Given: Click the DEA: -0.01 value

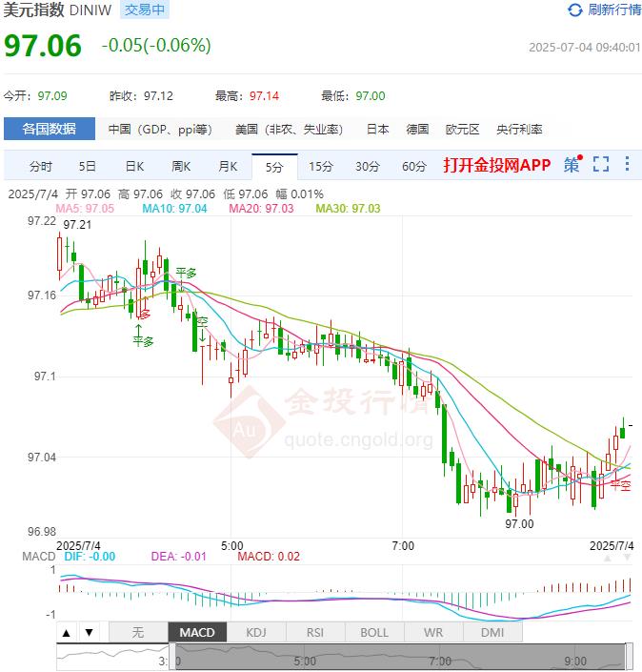Looking at the screenshot, I should coord(178,557).
